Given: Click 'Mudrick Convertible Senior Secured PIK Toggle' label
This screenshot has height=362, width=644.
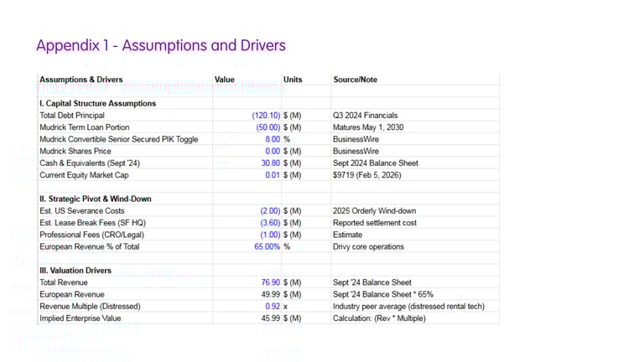Looking at the screenshot, I should (119, 139).
